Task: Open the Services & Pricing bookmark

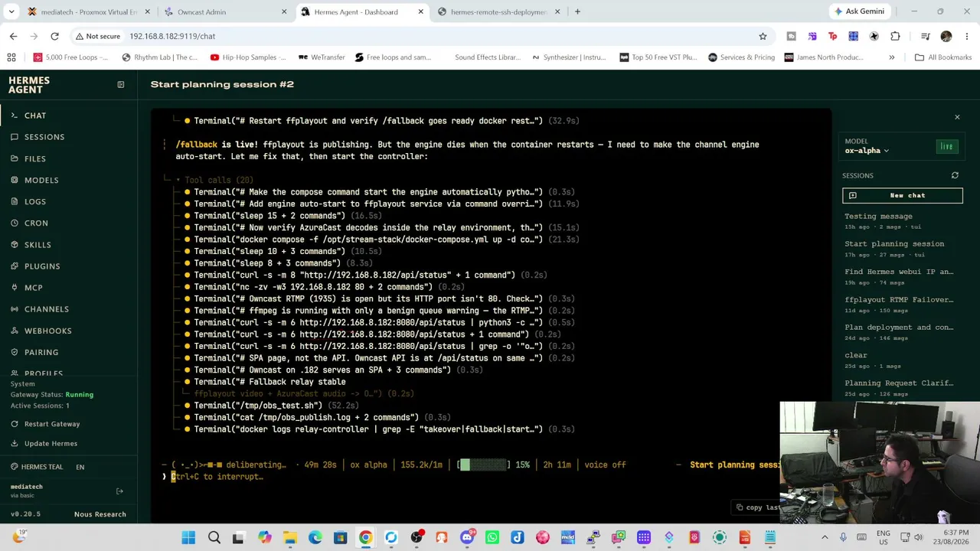Action: pos(741,57)
